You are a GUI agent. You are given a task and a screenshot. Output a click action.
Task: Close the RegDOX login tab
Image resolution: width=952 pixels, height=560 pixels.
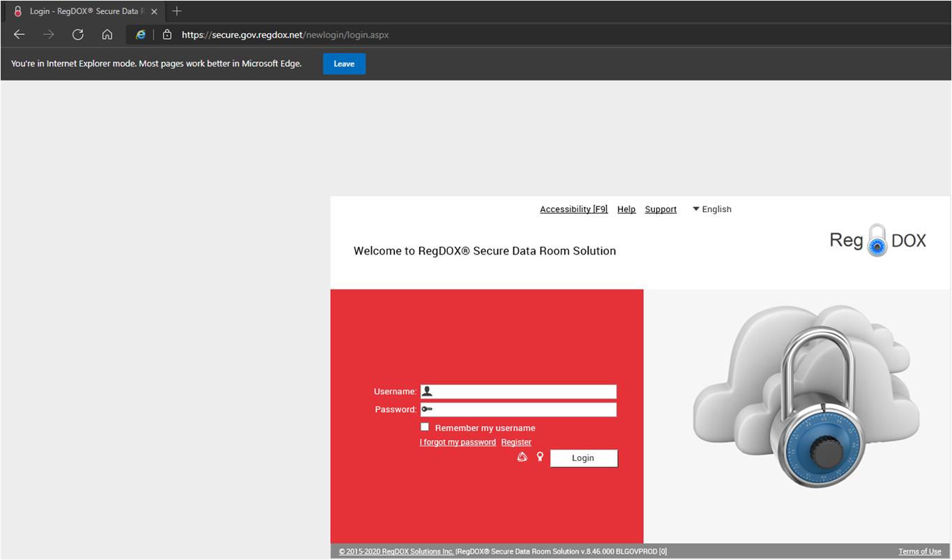point(154,12)
